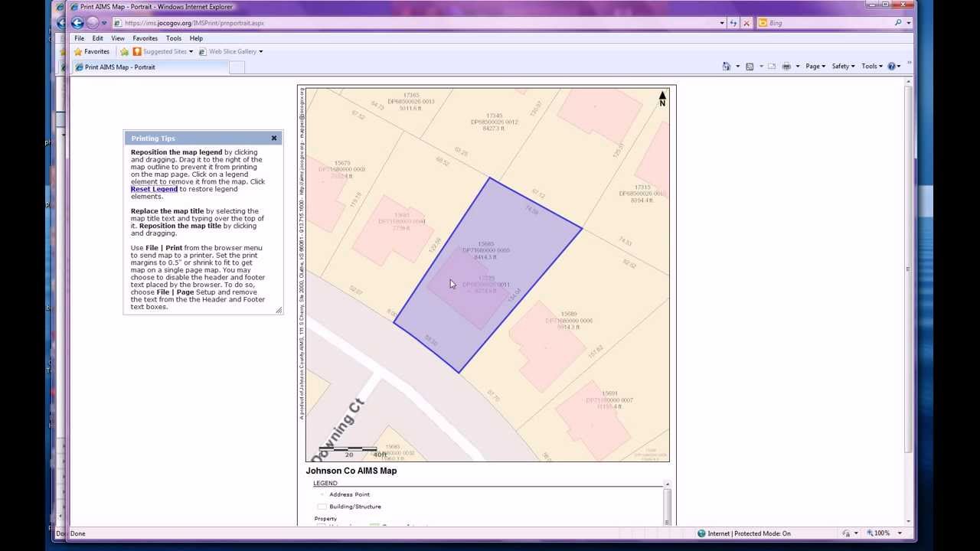Go back with the browser Back button

click(77, 23)
